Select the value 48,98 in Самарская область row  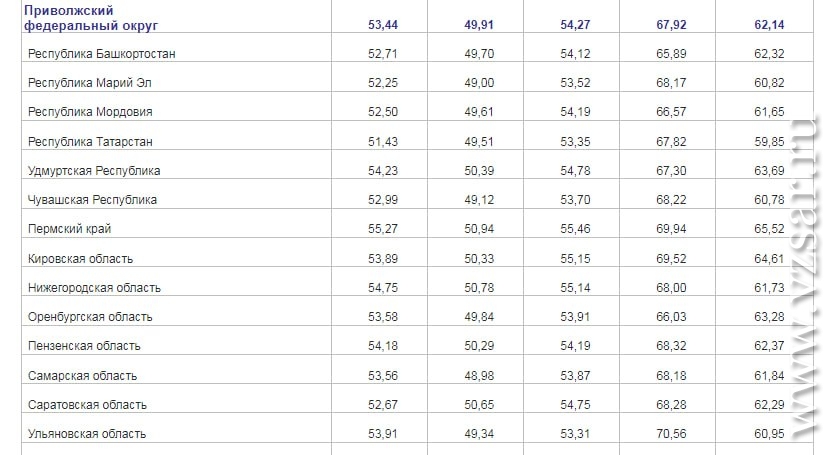coord(479,376)
